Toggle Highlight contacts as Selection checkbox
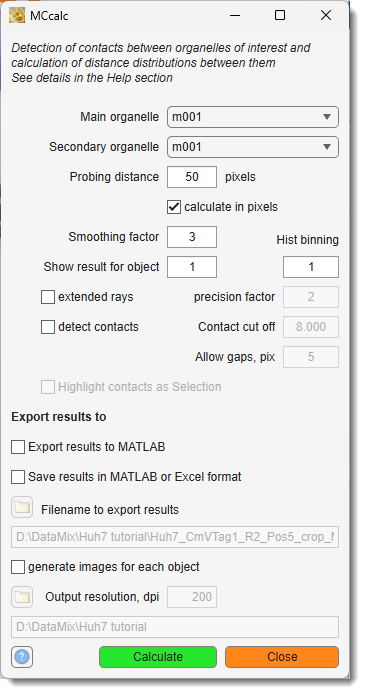This screenshot has width=365, height=694. pos(48,387)
